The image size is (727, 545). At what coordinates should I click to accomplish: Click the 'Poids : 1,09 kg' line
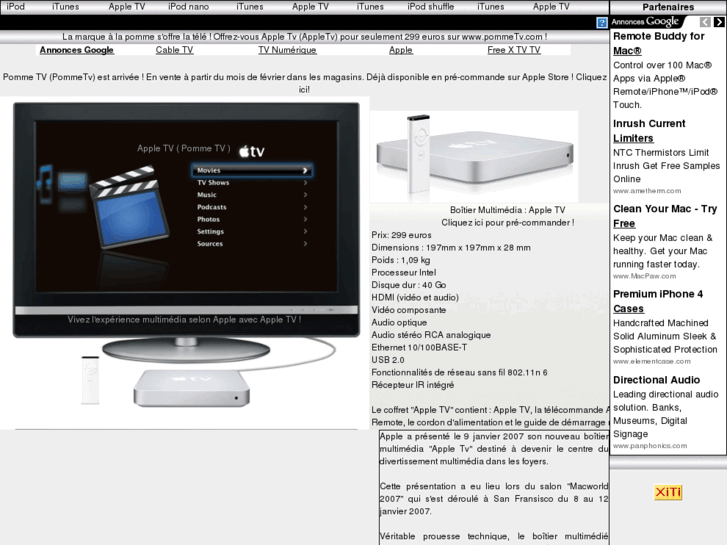401,260
